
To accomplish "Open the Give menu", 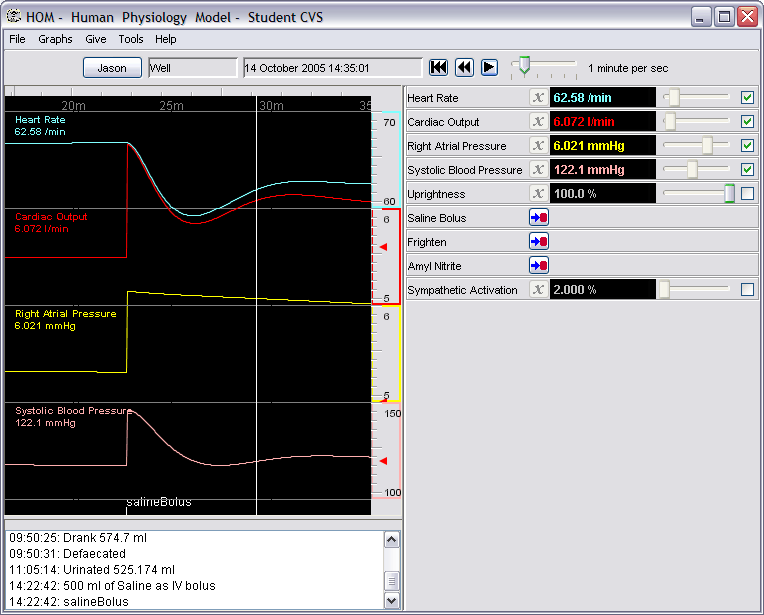I will (96, 39).
